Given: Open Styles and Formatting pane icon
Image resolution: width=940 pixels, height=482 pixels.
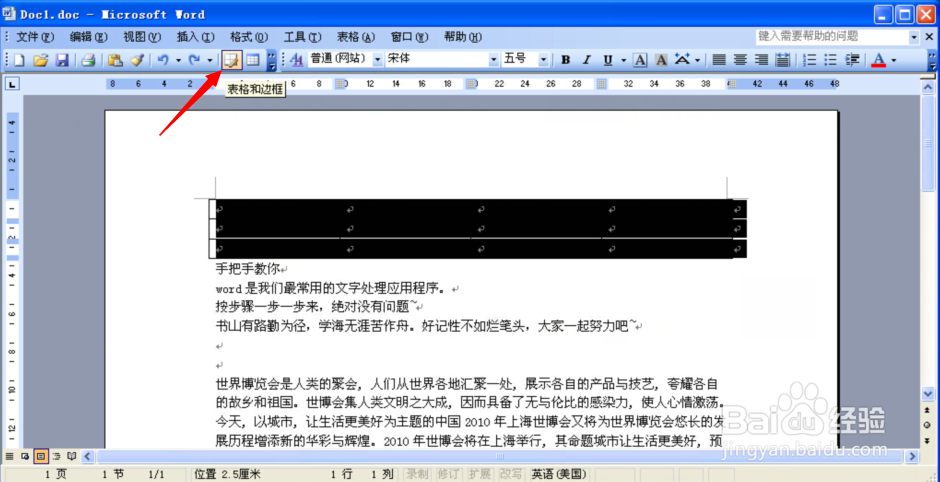Looking at the screenshot, I should pos(297,60).
